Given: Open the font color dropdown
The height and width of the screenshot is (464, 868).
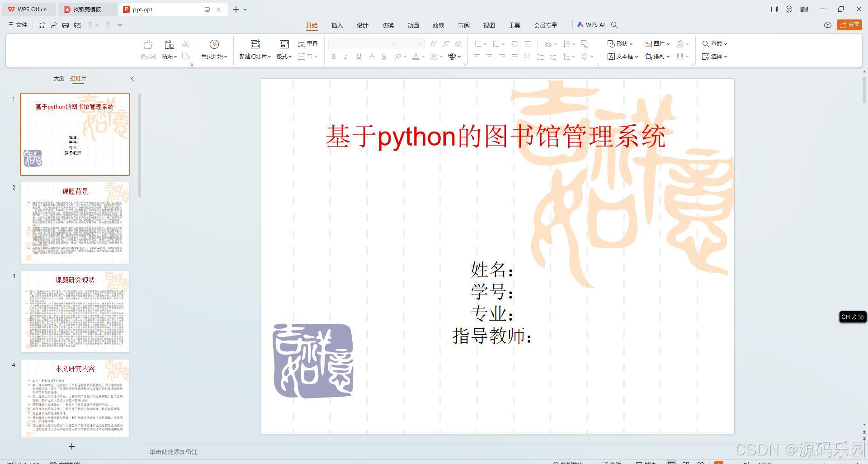Looking at the screenshot, I should tap(423, 57).
